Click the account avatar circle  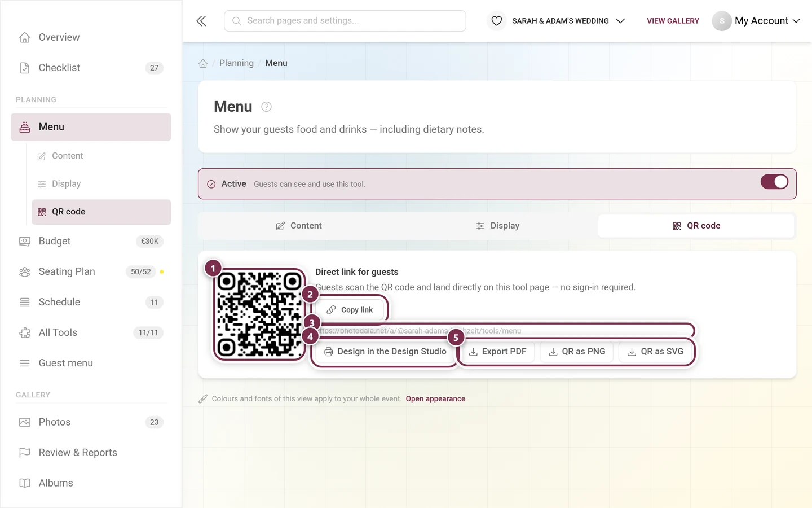tap(721, 21)
